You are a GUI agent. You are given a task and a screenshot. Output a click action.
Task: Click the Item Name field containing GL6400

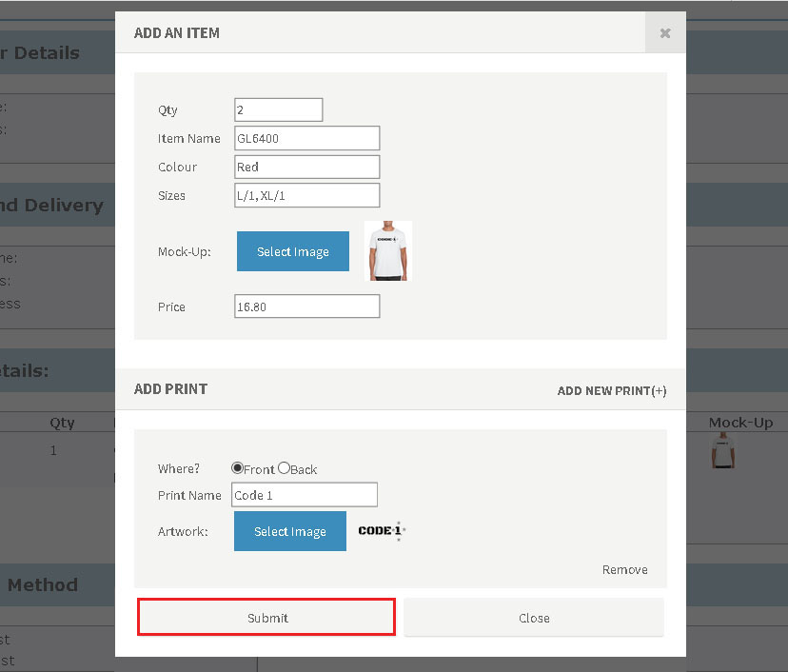pos(307,138)
